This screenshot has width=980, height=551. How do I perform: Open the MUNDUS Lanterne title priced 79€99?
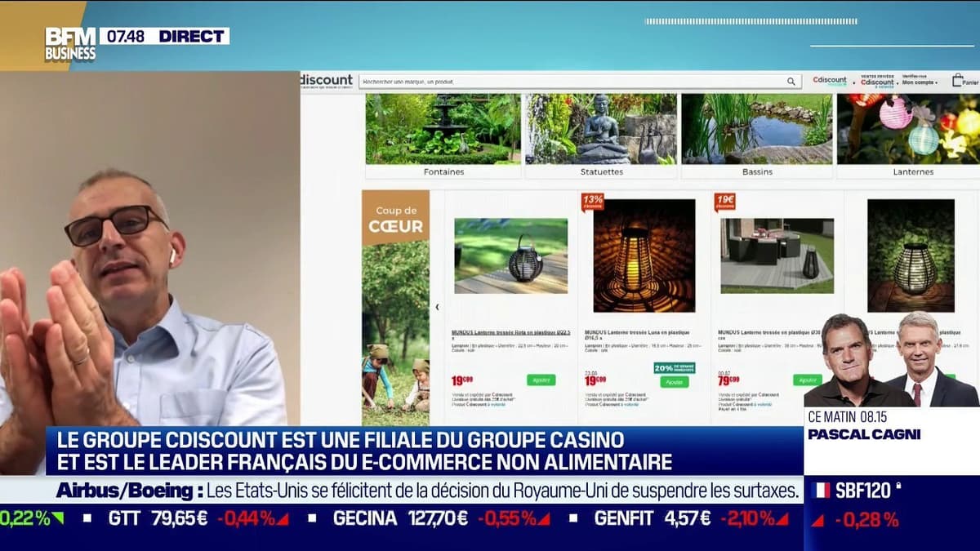tap(771, 335)
